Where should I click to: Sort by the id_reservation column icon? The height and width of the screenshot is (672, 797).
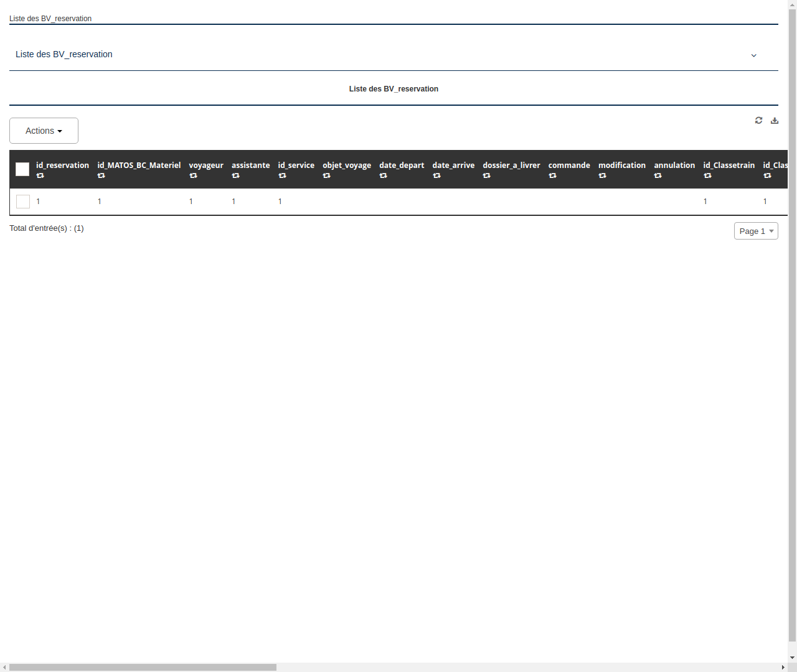pos(40,176)
